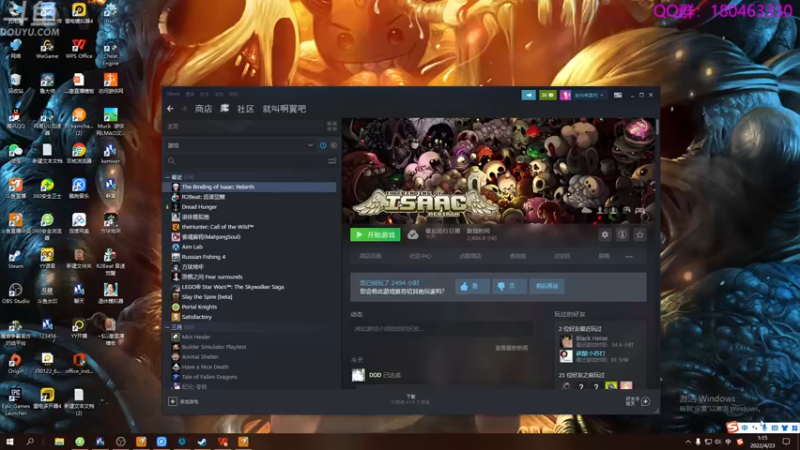
Task: Switch to the 库 library tab
Action: [x=224, y=109]
